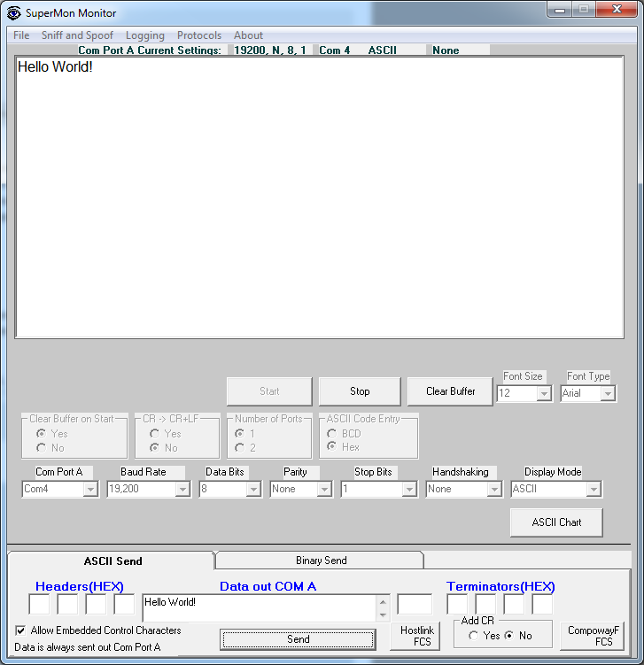This screenshot has height=665, width=644.
Task: Close the SuperMon Monitor window
Action: click(x=617, y=10)
